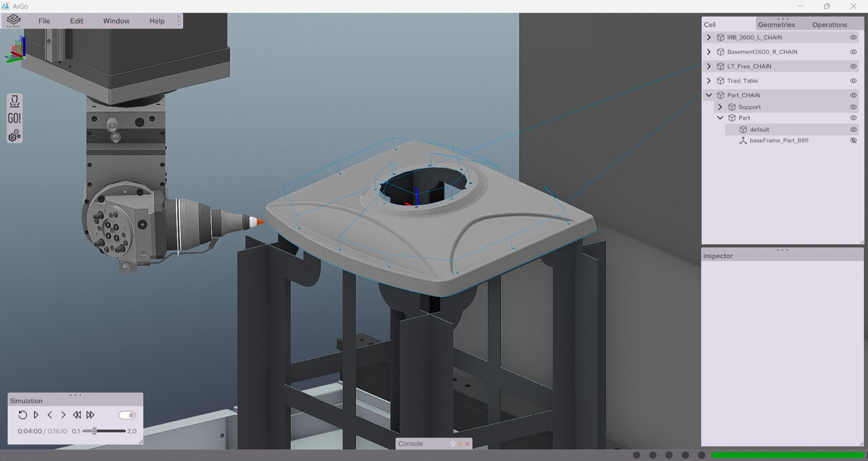Toggle the switch in Simulation panel
This screenshot has height=461, width=868.
127,415
